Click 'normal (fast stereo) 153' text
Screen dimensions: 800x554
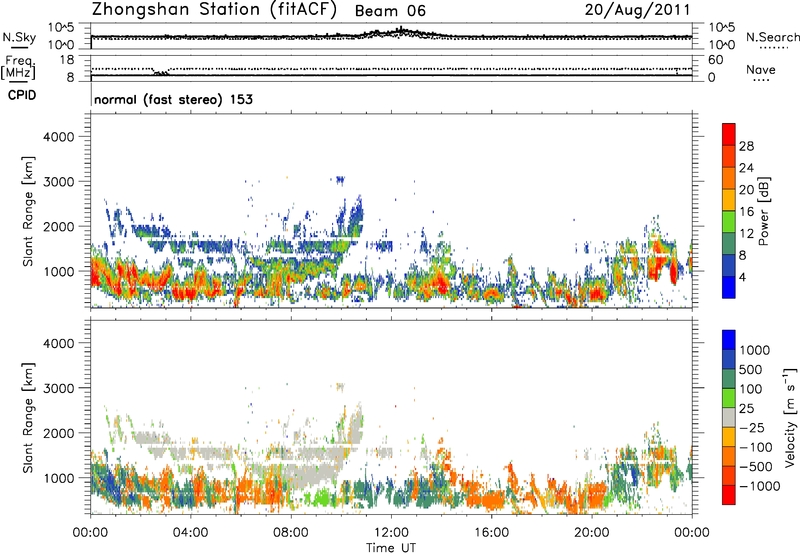173,99
